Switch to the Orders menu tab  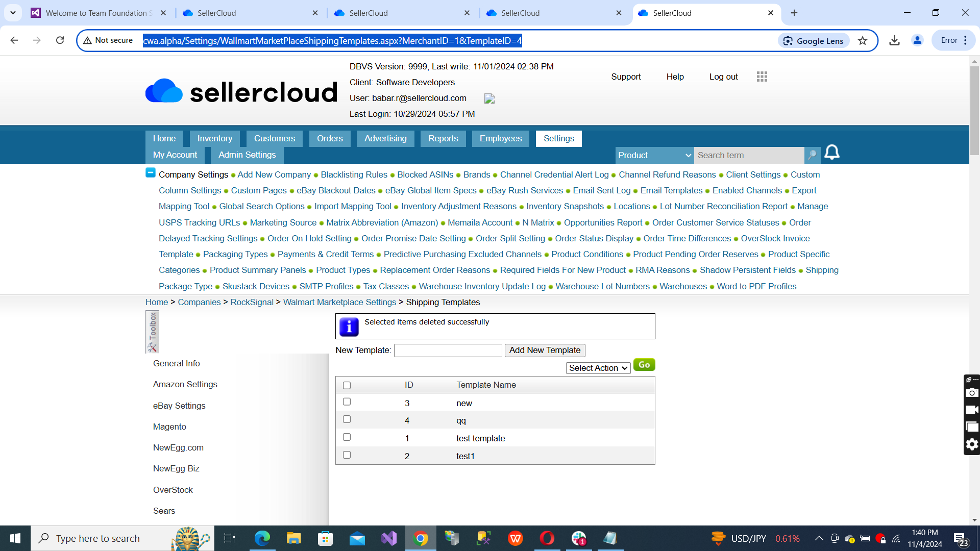point(329,138)
